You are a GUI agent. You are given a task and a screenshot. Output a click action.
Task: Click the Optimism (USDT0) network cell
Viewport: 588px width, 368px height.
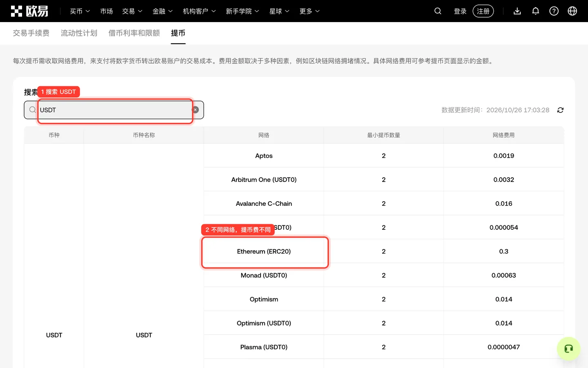click(x=264, y=323)
